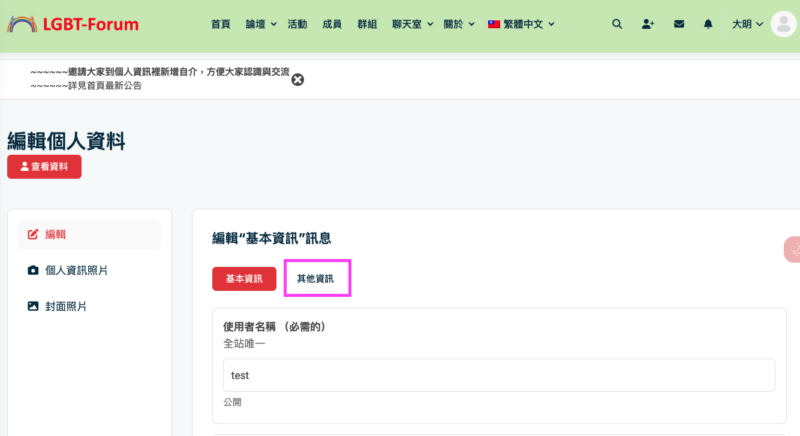Image resolution: width=800 pixels, height=436 pixels.
Task: Click the user avatar in header
Action: [783, 24]
